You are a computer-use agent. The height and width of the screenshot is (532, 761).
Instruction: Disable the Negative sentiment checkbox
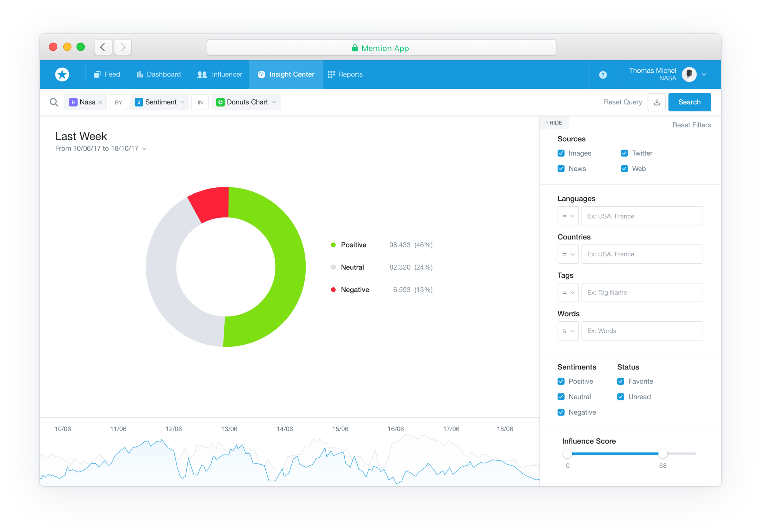coord(561,412)
